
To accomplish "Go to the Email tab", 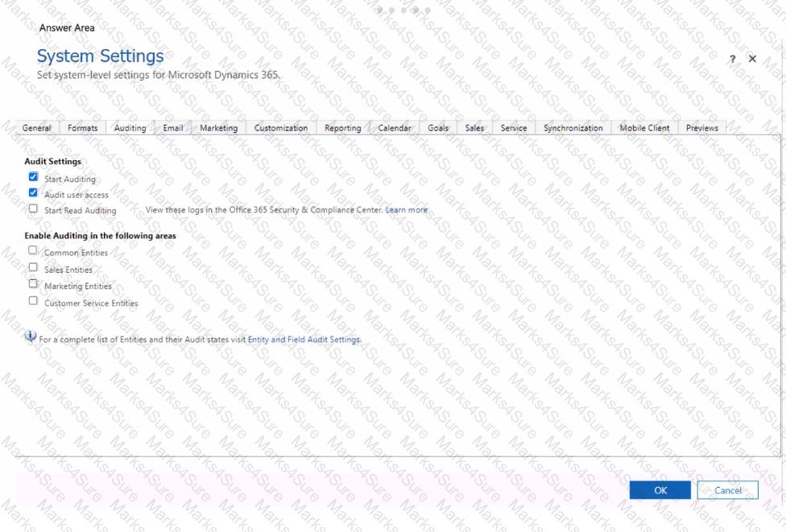I will pos(173,128).
